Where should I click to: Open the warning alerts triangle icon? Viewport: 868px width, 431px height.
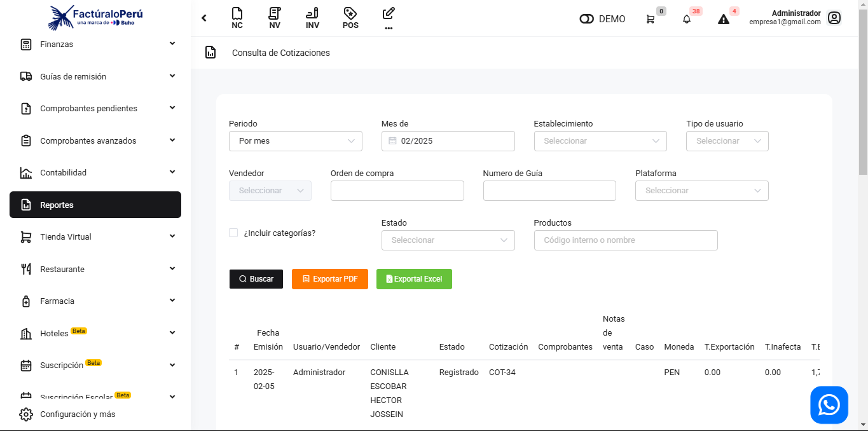tap(724, 19)
